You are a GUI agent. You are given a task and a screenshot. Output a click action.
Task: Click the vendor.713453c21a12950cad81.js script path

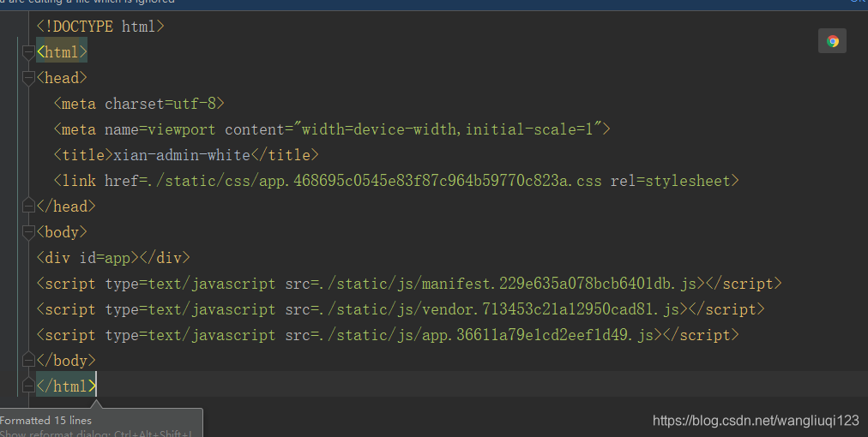pyautogui.click(x=499, y=309)
